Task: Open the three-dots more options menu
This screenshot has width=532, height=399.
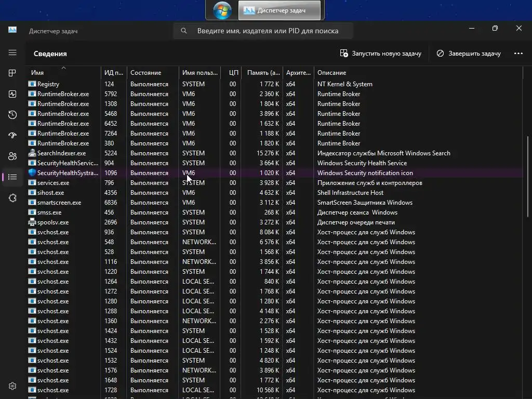Action: point(518,54)
